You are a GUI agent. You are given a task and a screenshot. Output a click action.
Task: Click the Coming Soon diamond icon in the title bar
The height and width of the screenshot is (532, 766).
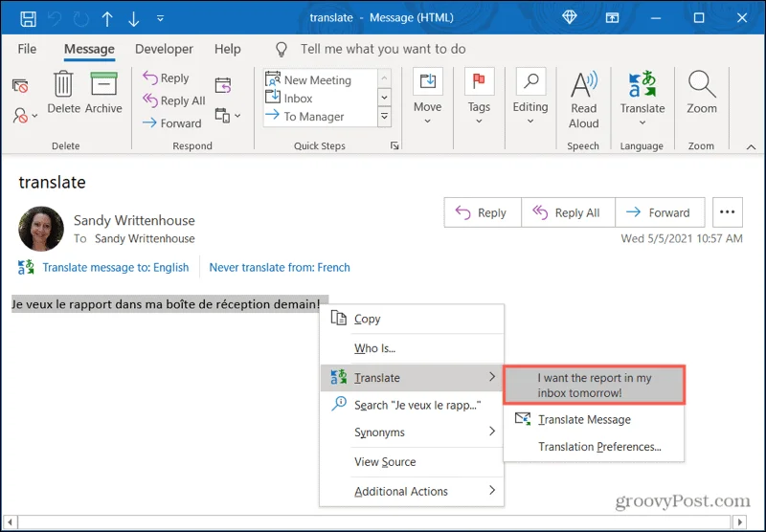tap(570, 17)
